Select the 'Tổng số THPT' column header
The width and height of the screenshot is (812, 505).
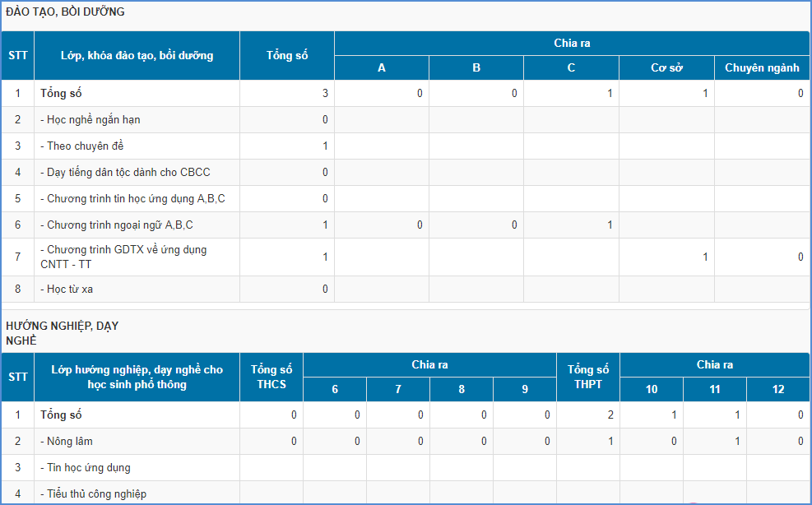(588, 378)
